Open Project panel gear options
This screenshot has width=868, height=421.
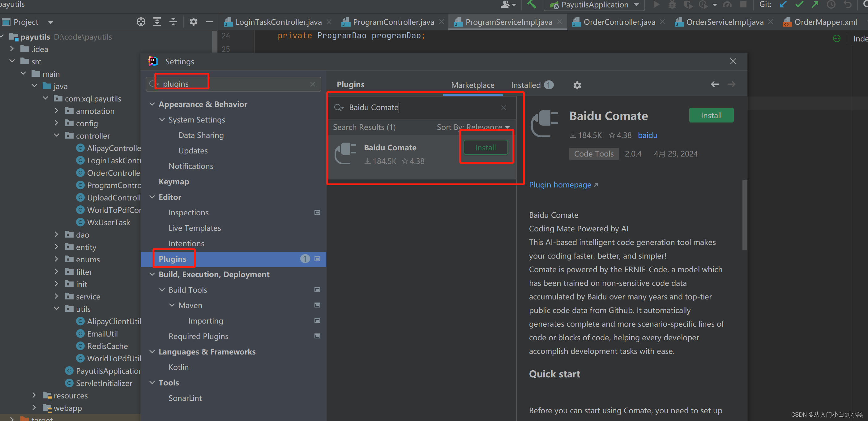(193, 22)
